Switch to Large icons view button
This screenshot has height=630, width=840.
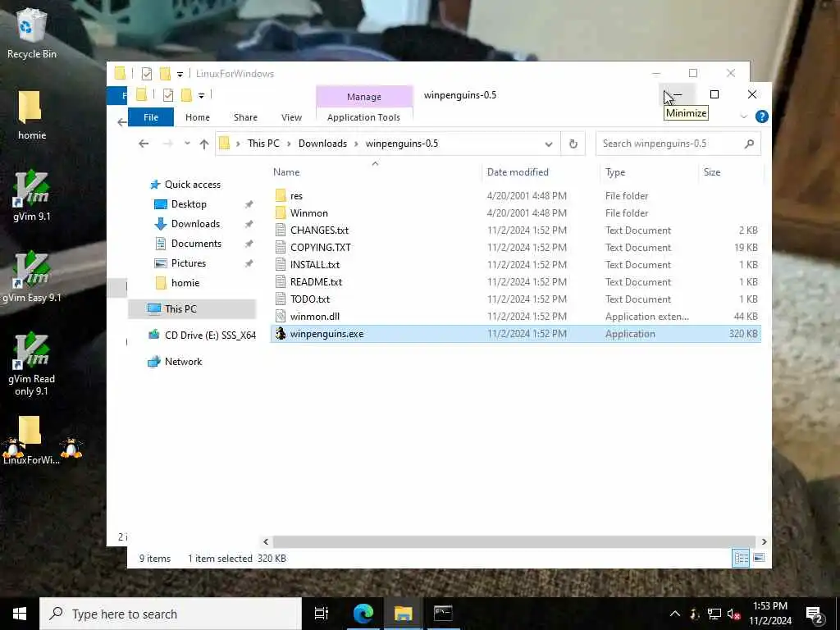[x=759, y=558]
